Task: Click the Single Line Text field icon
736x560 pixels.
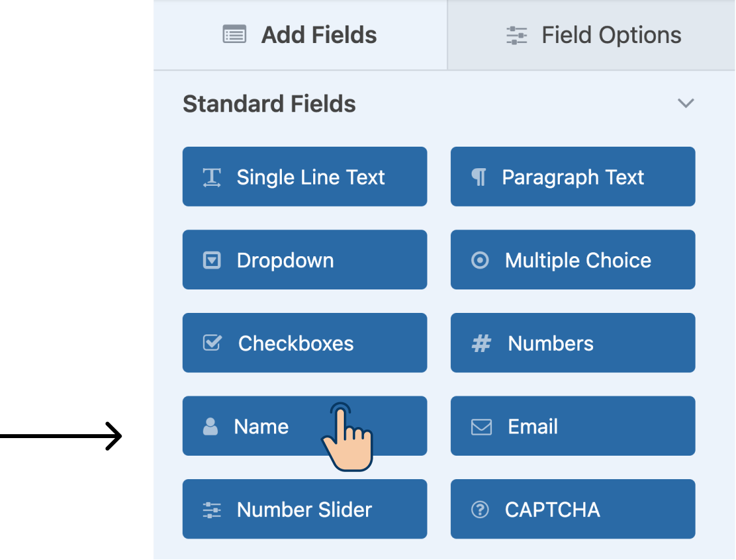Action: [x=211, y=178]
